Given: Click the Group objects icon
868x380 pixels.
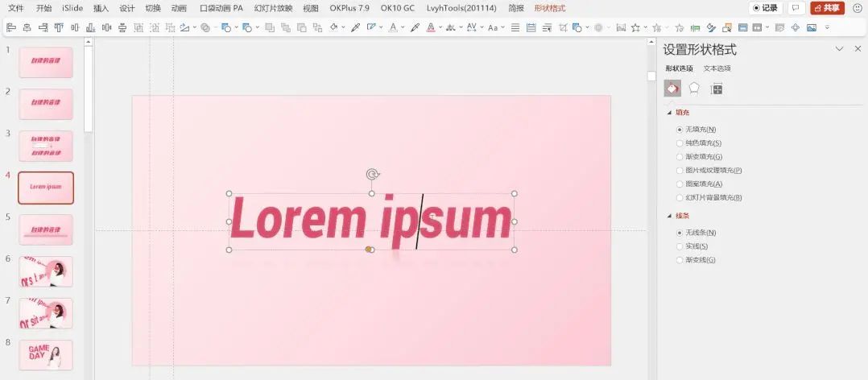Looking at the screenshot, I should point(138,27).
